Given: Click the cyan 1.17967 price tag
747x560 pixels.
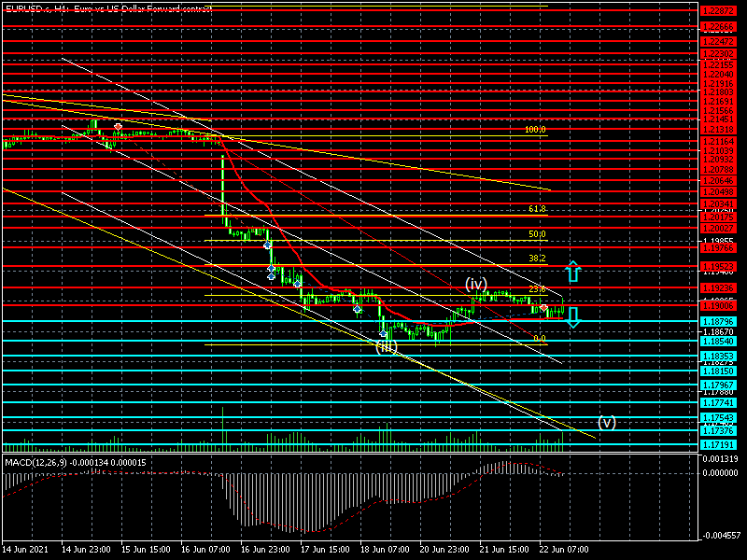Looking at the screenshot, I should 718,385.
